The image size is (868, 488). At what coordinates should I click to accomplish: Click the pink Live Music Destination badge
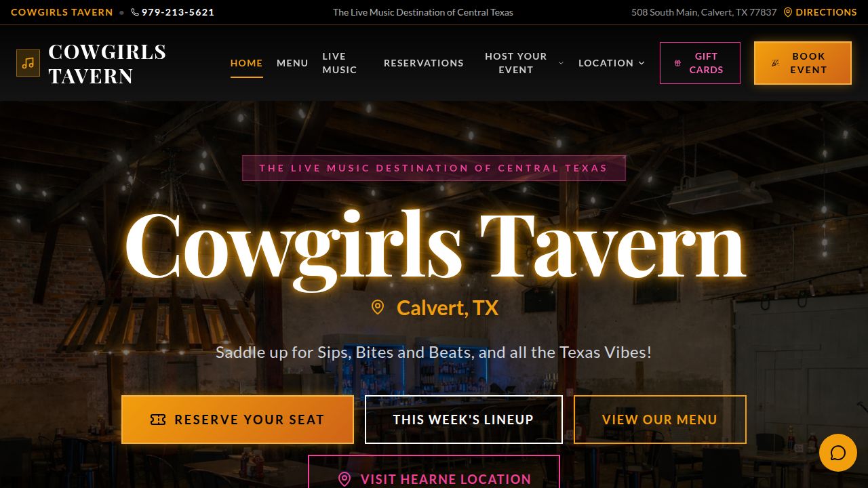(434, 168)
